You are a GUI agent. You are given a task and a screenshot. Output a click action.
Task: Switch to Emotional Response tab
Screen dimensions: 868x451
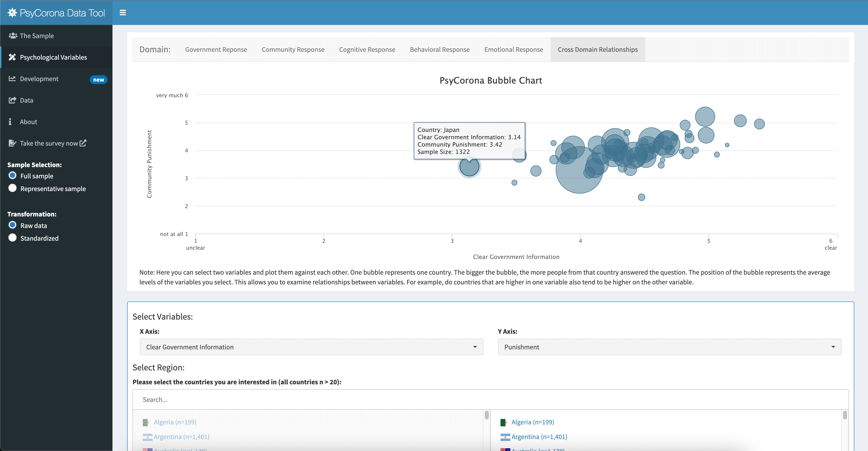513,49
